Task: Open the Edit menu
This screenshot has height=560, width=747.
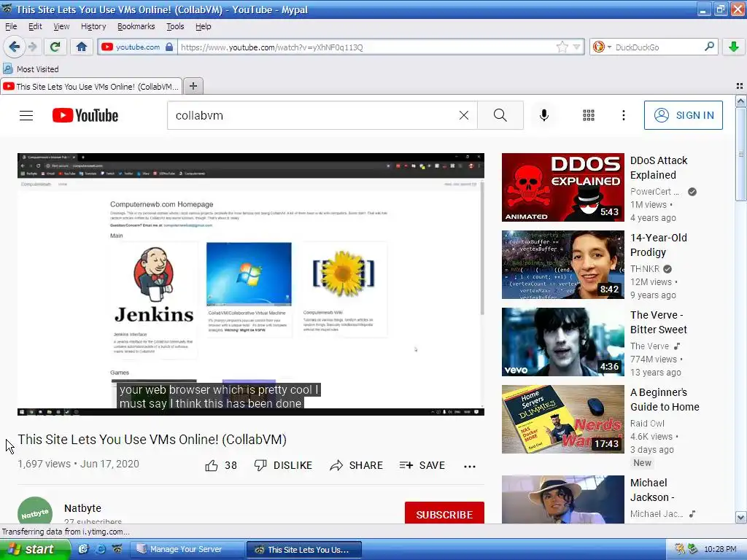Action: point(35,26)
